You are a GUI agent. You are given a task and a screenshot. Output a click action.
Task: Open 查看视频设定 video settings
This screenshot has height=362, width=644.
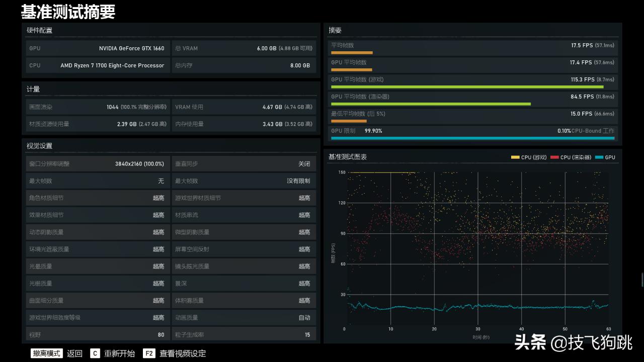click(x=183, y=353)
